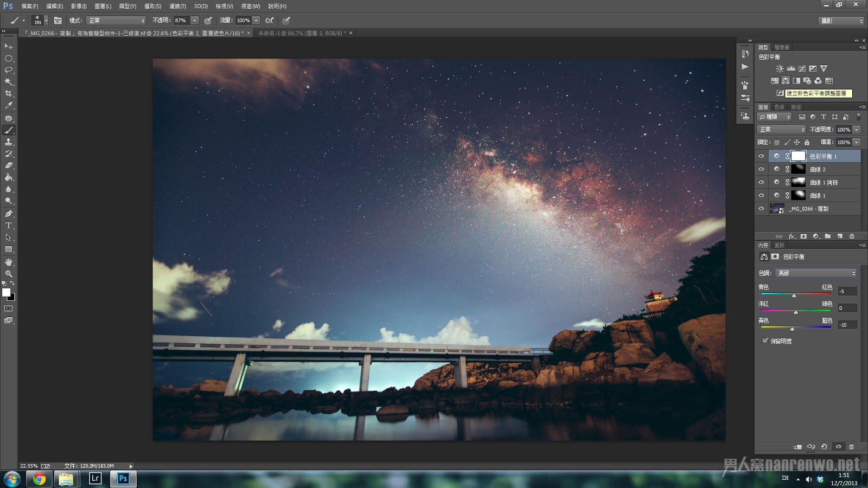Switch to the 未命名-1 document tab

pyautogui.click(x=302, y=33)
